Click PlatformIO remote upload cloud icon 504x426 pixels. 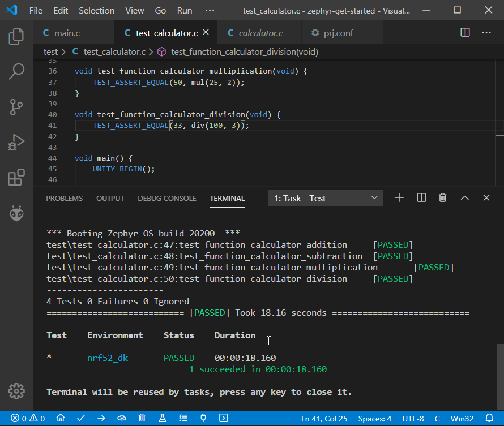tap(122, 418)
